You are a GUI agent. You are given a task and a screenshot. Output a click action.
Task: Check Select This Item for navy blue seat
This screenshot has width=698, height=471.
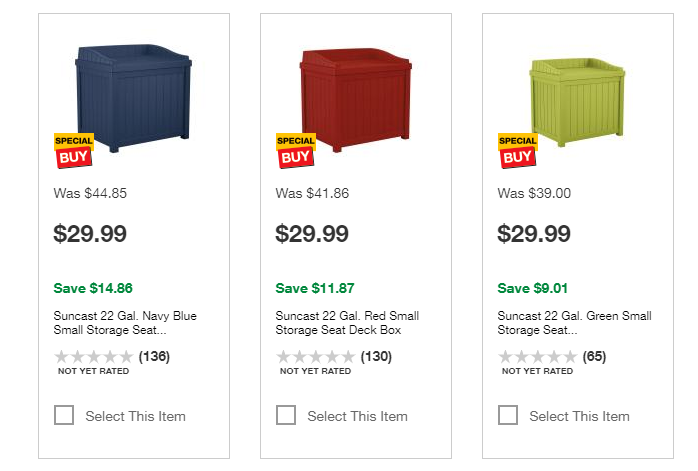(64, 415)
